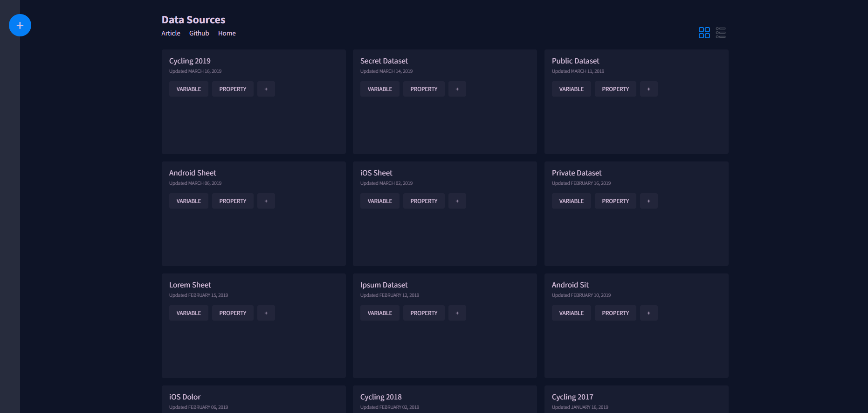Open the Article link
Screen dimensions: 868x413
[171, 33]
